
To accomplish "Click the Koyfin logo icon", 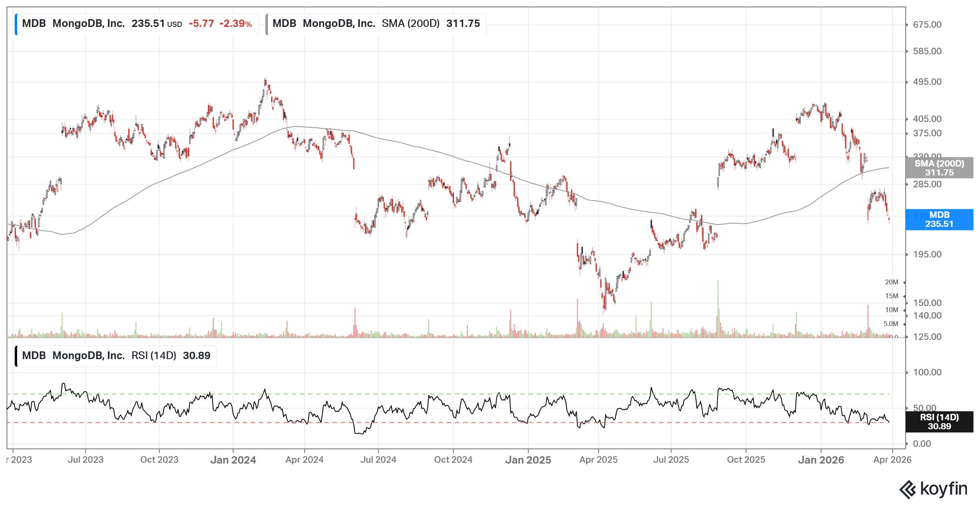I will [907, 490].
